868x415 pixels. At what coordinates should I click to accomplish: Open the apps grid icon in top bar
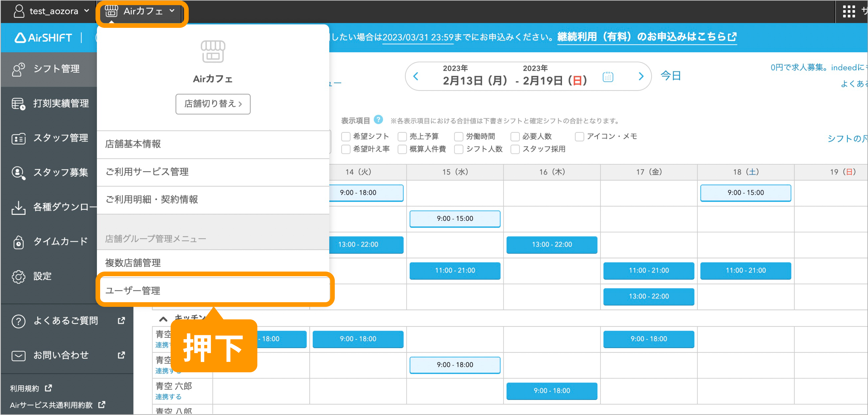coord(849,11)
